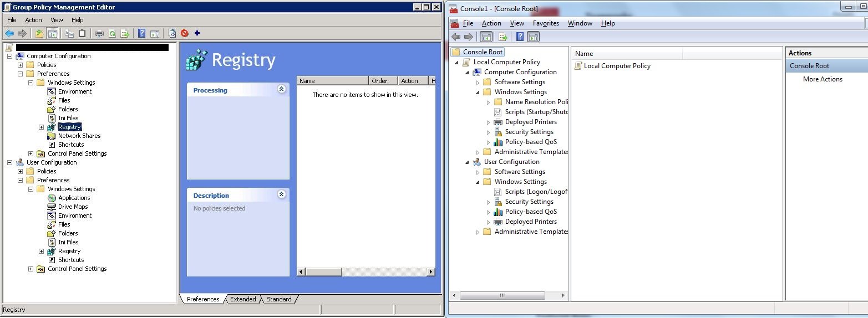Open the Favorites menu in Console1
This screenshot has width=868, height=318.
click(546, 23)
